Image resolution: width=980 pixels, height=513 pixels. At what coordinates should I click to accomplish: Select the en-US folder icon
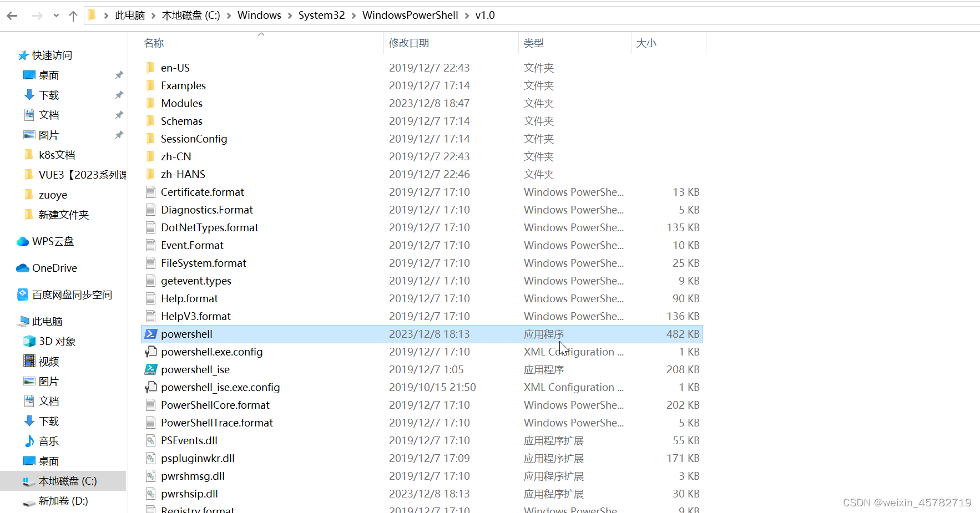point(150,68)
